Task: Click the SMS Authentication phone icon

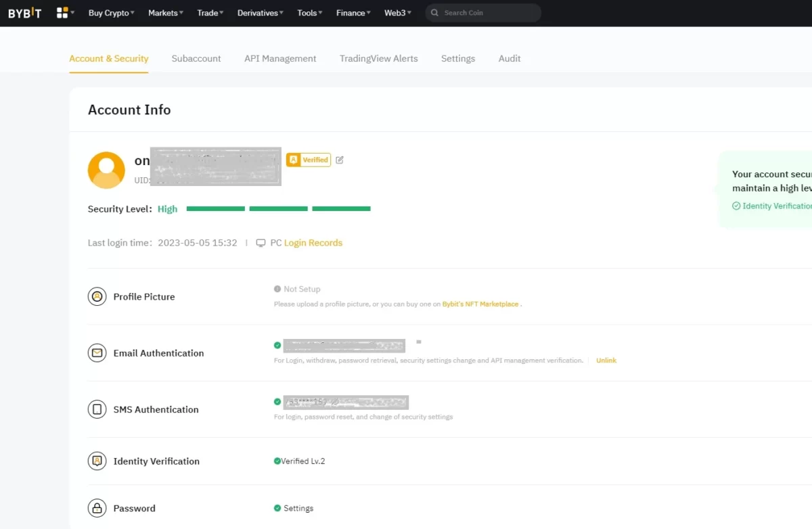Action: pyautogui.click(x=97, y=409)
